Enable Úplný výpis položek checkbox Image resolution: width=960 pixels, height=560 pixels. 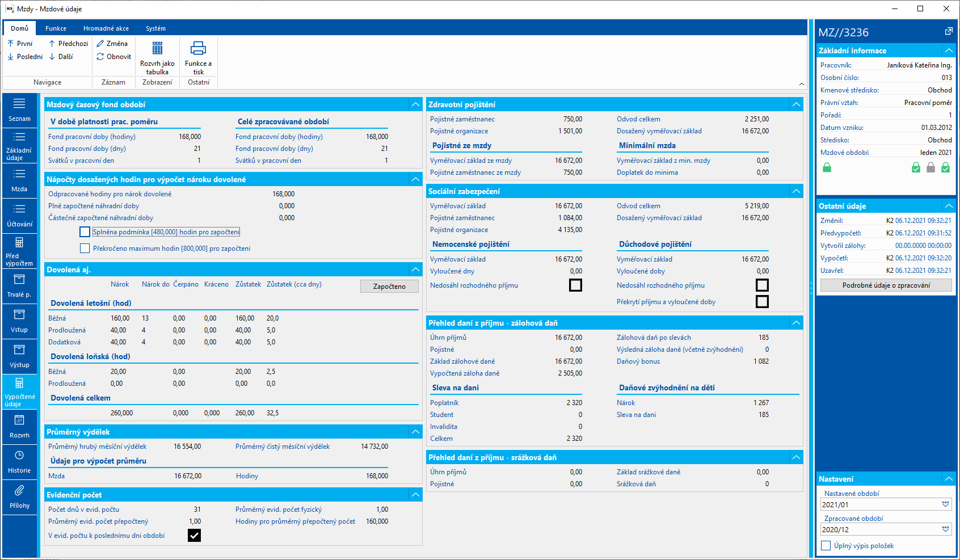click(x=826, y=545)
